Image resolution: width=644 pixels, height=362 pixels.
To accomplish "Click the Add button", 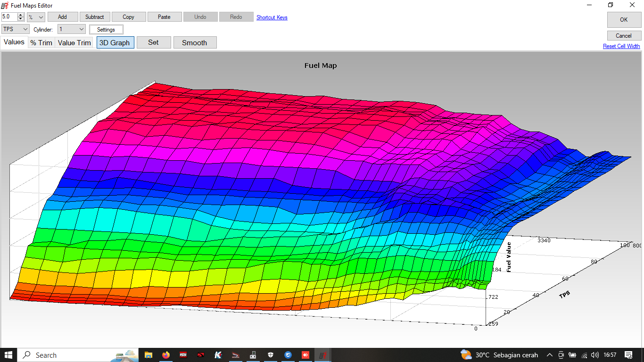I will tap(62, 17).
